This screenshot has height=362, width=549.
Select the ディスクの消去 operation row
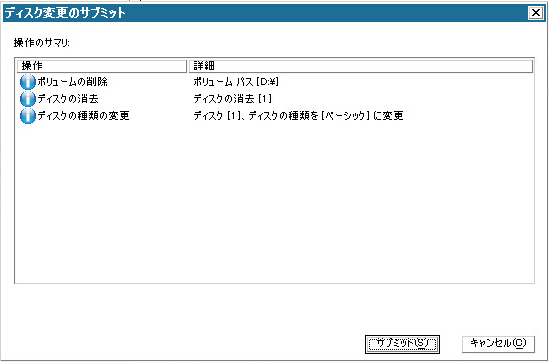275,99
